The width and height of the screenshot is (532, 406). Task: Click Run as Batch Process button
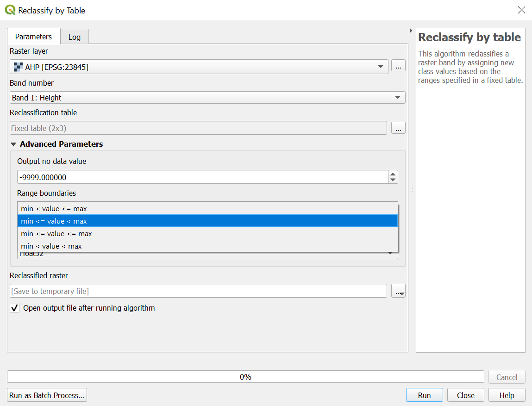47,395
